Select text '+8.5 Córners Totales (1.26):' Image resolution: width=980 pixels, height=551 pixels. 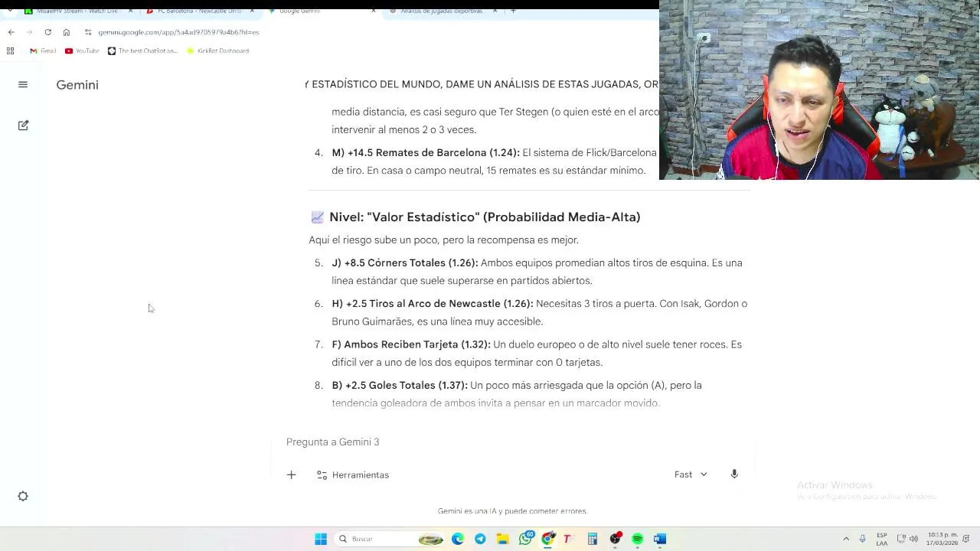click(x=411, y=263)
